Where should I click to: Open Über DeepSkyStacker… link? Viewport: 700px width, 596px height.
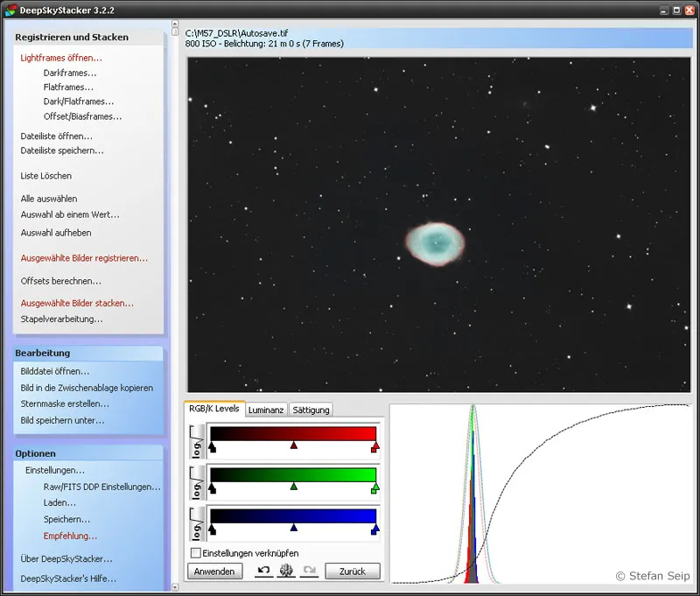click(66, 559)
